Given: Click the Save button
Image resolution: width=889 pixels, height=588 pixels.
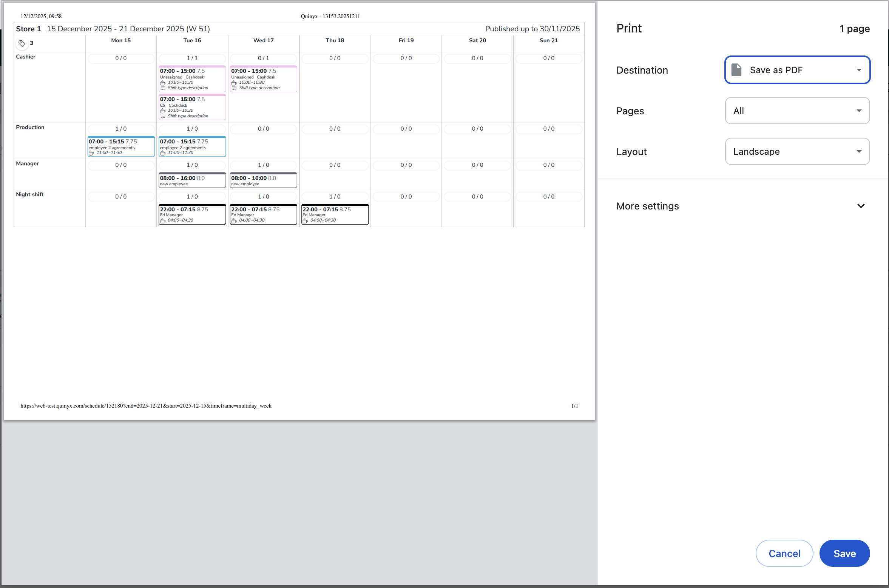Looking at the screenshot, I should pyautogui.click(x=844, y=553).
